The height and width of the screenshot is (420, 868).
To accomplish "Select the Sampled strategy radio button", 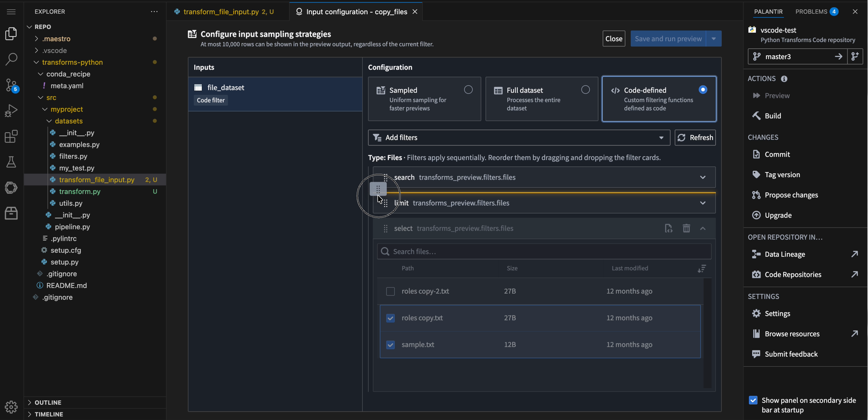I will 468,89.
